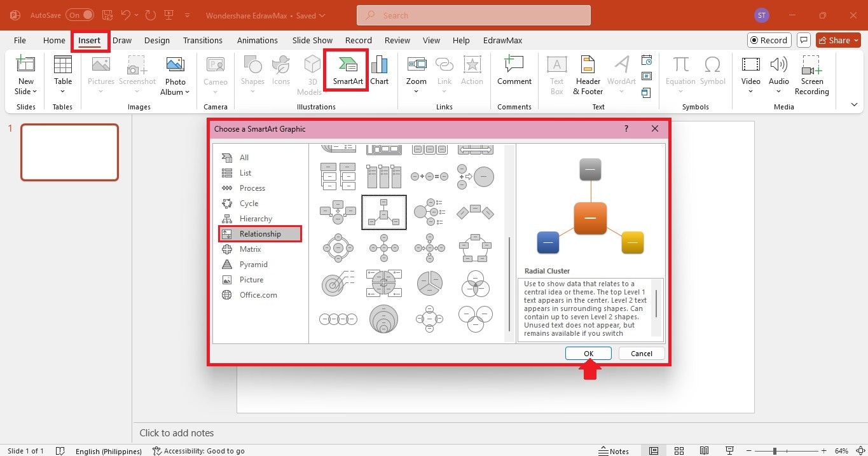Switch to Reading View icon

coord(704,451)
